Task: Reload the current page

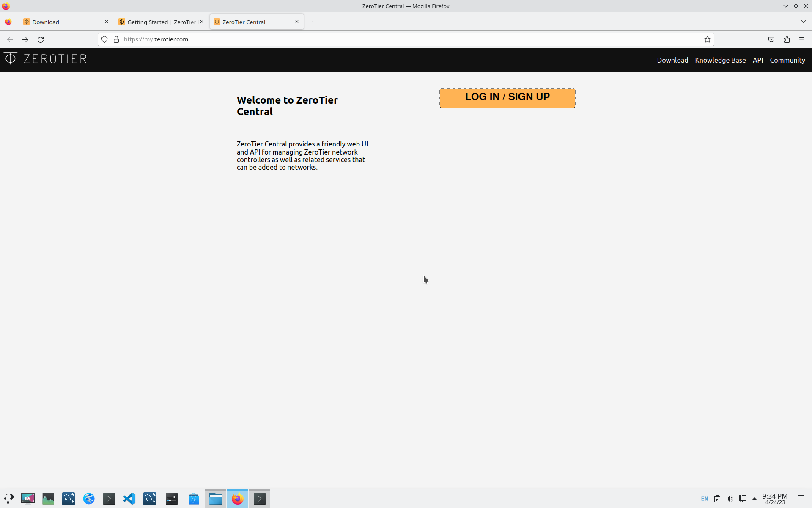Action: click(41, 39)
